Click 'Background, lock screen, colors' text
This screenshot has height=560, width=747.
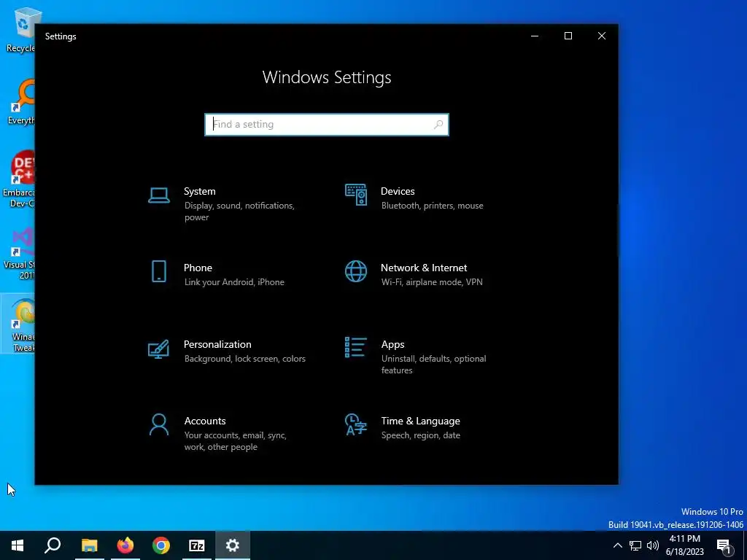tap(245, 359)
